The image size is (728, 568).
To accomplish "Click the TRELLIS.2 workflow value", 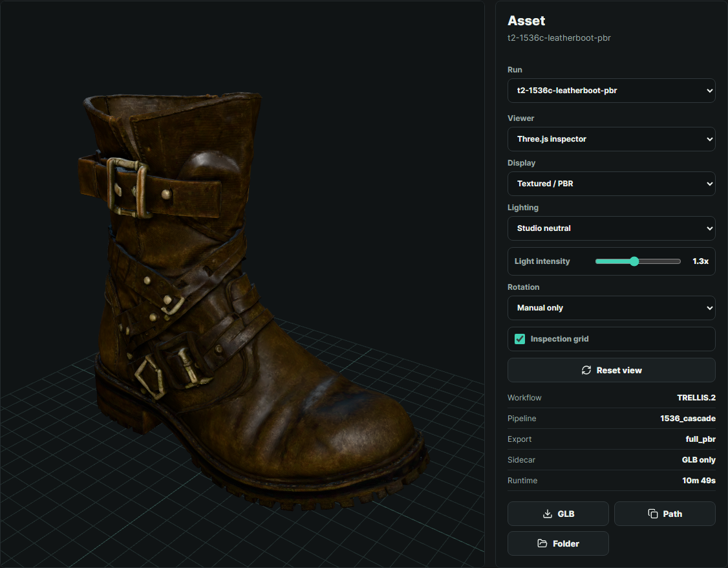I will tap(696, 398).
